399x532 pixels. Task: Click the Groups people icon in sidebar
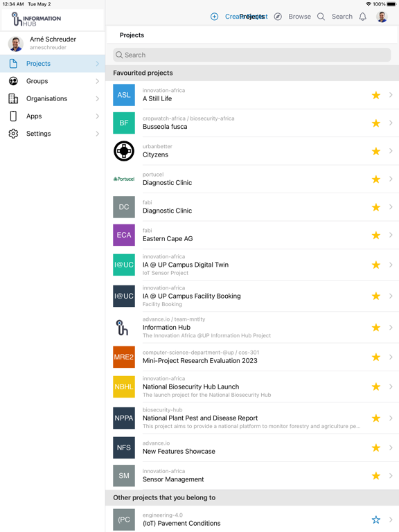point(13,81)
